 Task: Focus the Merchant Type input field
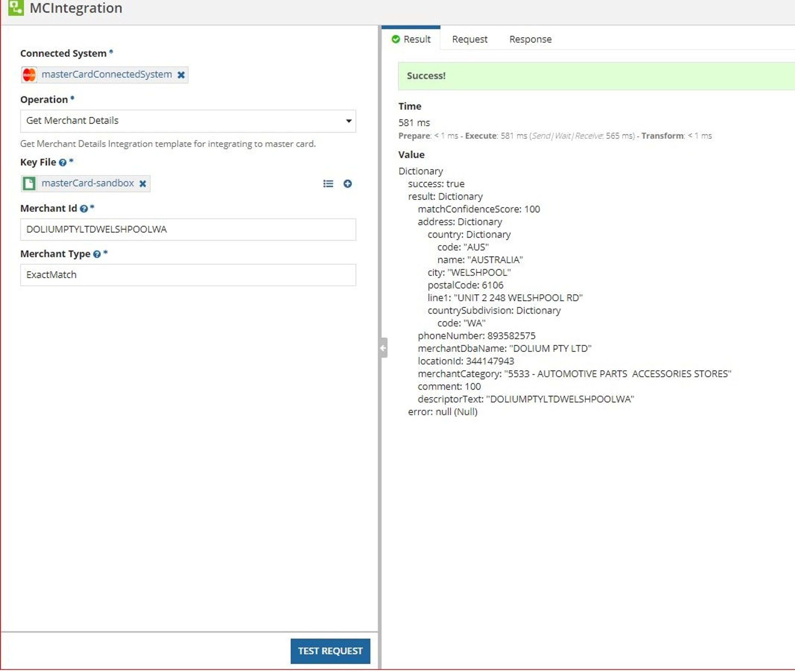[x=188, y=275]
